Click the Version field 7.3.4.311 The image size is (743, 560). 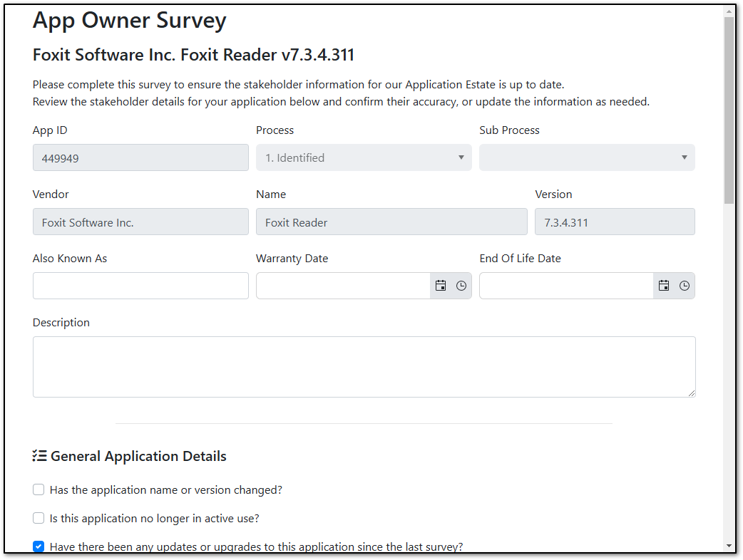point(615,222)
